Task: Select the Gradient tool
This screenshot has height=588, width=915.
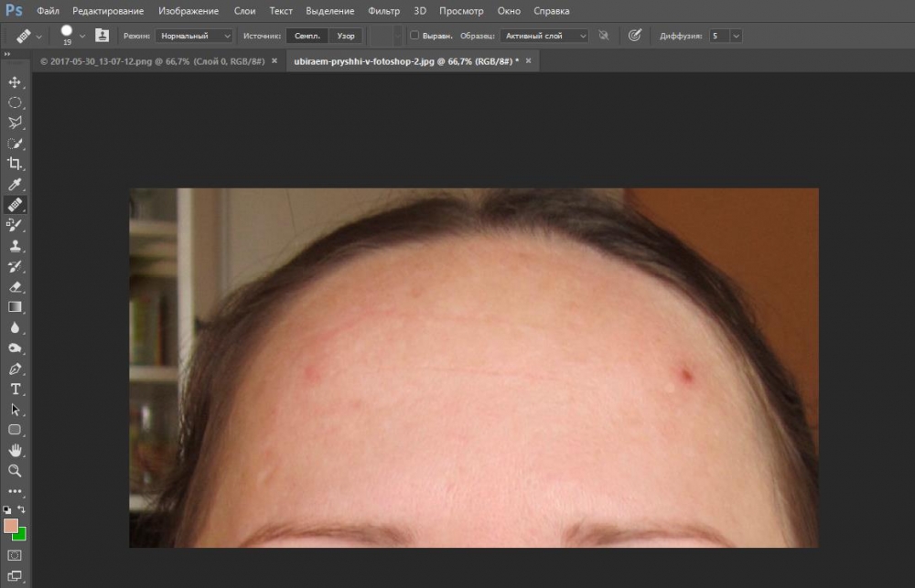Action: [x=15, y=307]
